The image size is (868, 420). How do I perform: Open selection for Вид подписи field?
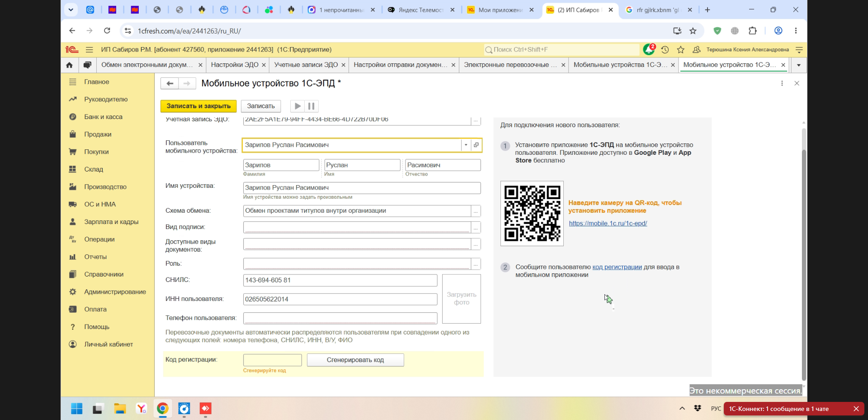[476, 227]
